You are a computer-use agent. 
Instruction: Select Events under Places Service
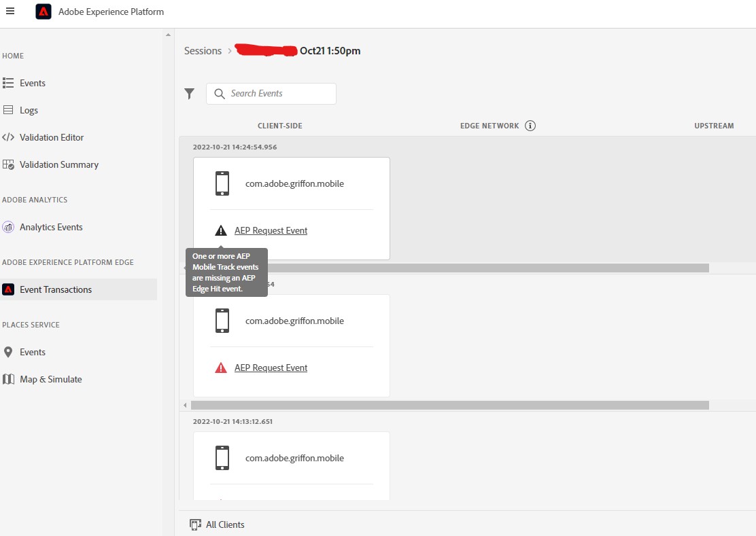coord(32,352)
